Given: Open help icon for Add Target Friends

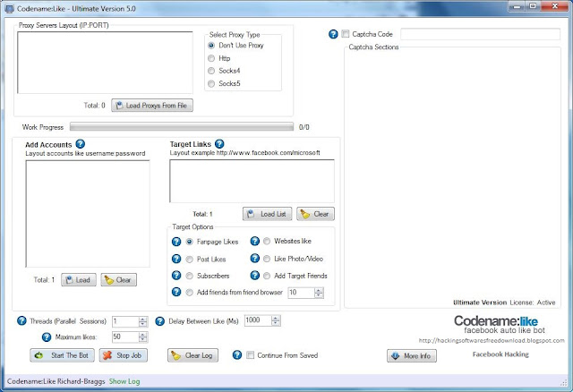Looking at the screenshot, I should click(254, 275).
